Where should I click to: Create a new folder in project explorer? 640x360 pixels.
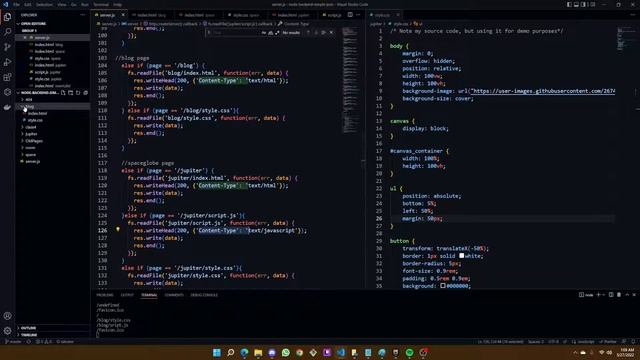pos(71,93)
